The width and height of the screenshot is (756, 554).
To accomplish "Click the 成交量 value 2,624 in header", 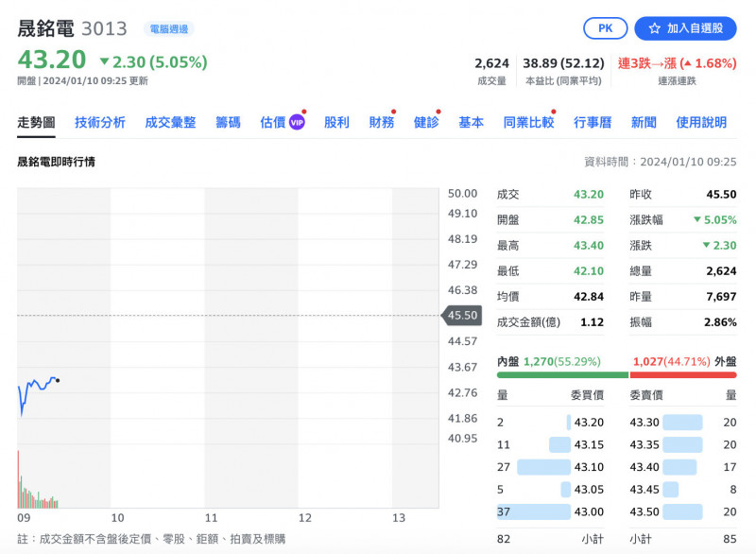I will point(491,63).
